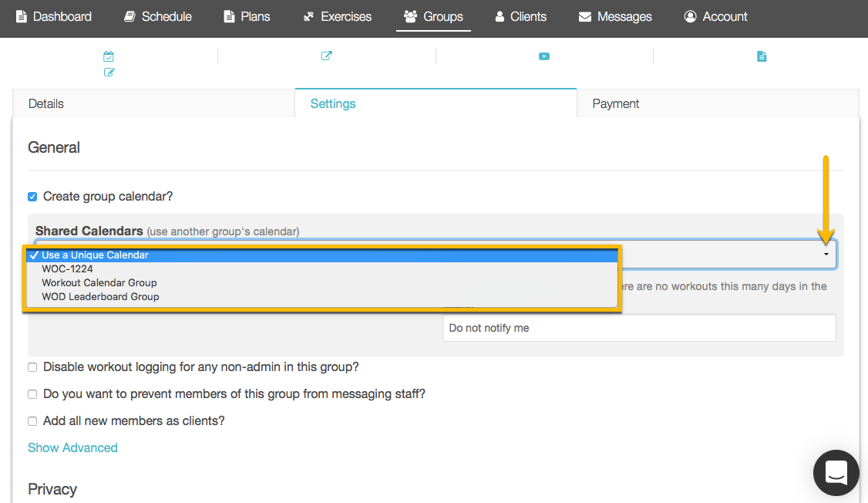
Task: Enable Disable workout logging for non-admins
Action: point(32,367)
